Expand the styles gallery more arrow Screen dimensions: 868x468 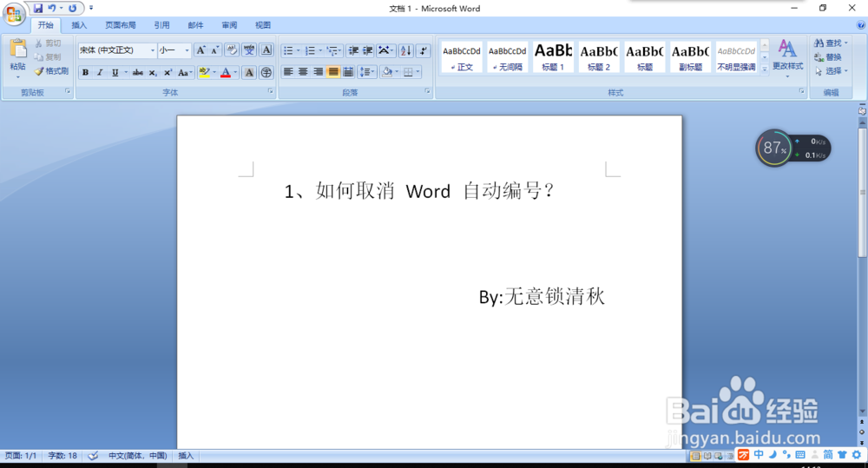pos(765,69)
